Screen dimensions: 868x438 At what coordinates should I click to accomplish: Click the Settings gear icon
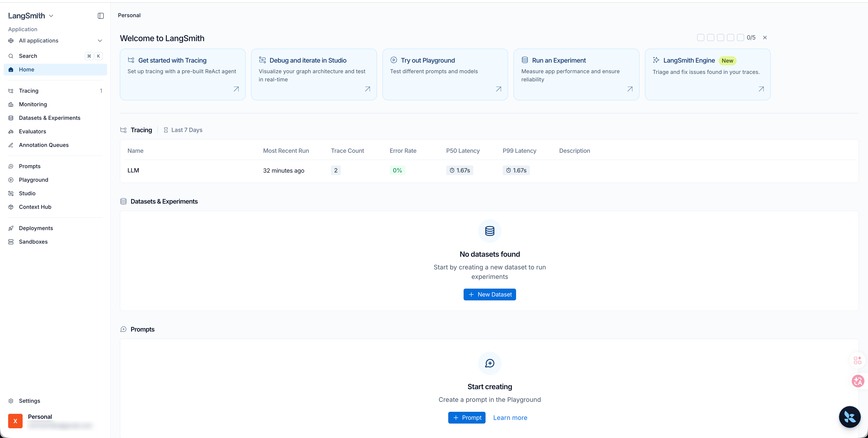[11, 401]
